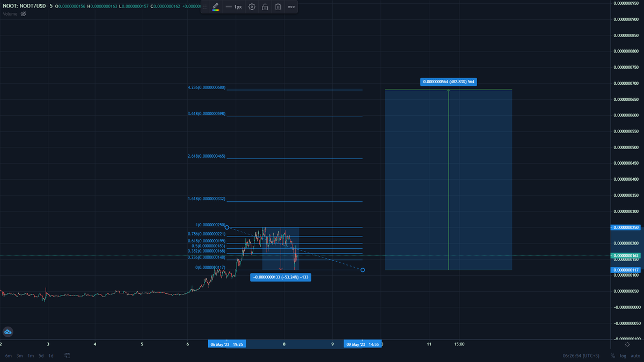Open chart settings gear near the price scale
This screenshot has width=644, height=362.
627,345
